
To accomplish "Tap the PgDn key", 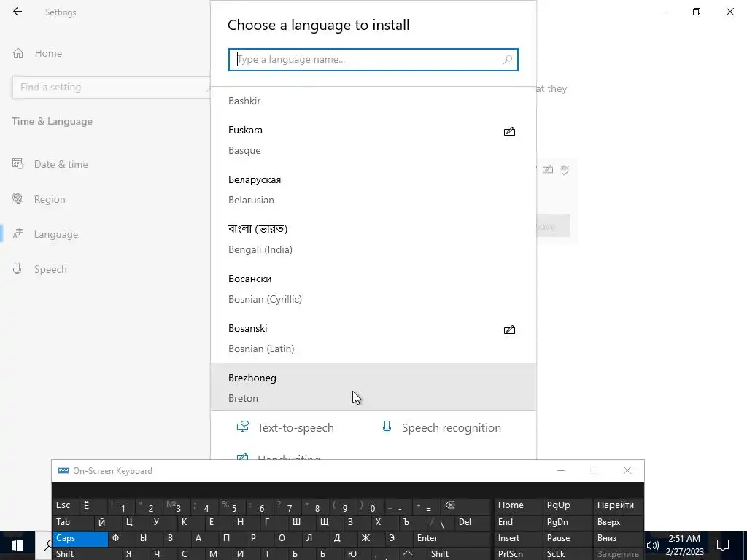I will click(x=566, y=522).
